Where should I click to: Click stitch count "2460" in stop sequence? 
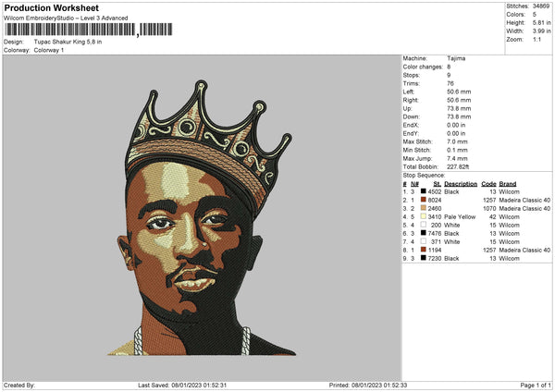pyautogui.click(x=435, y=208)
